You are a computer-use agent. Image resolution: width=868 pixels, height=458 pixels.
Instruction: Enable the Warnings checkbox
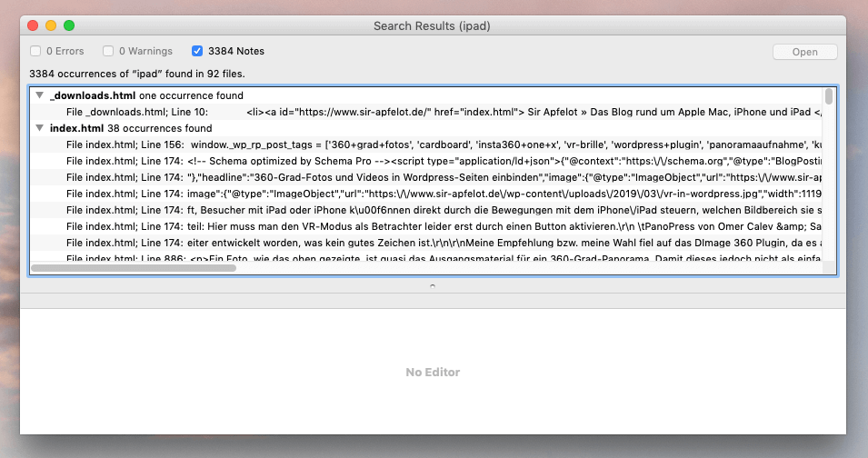click(108, 51)
